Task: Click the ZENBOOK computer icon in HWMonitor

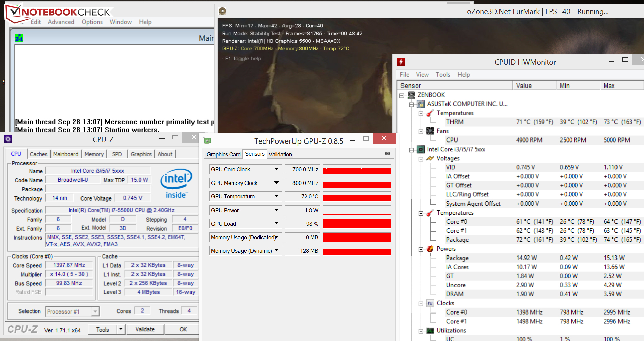Action: [x=411, y=95]
